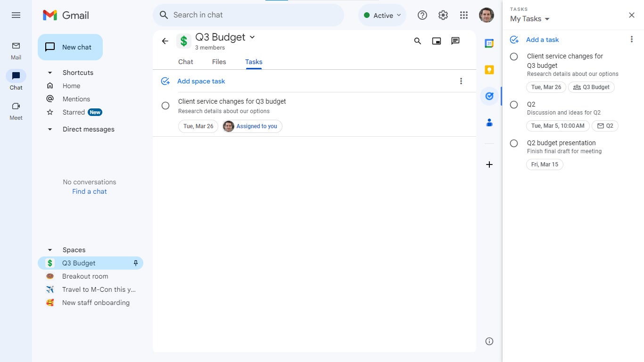Open Mail from the left rail

pos(16,50)
